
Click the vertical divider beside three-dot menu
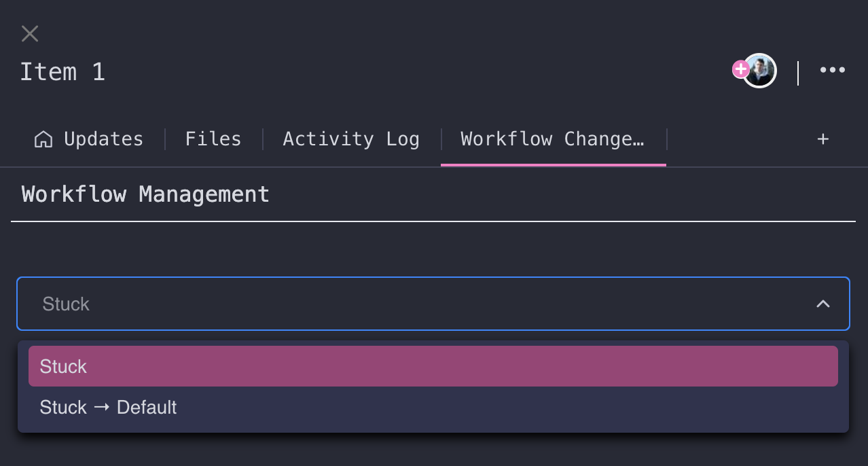[x=798, y=73]
